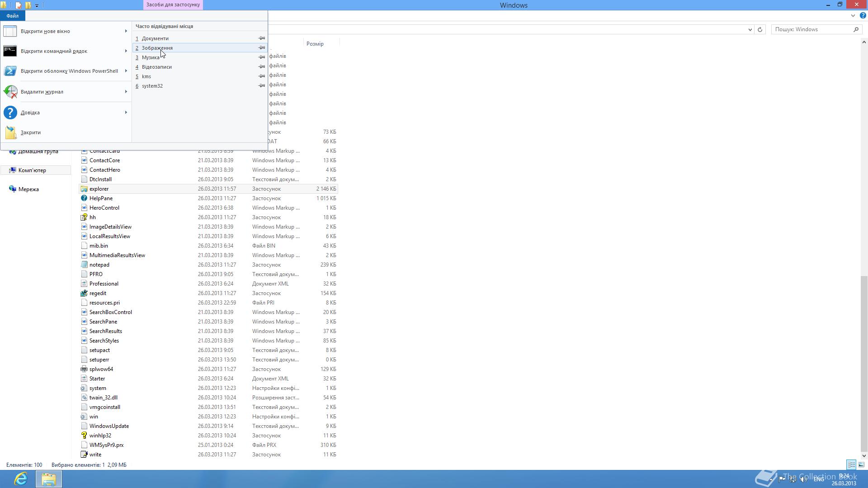This screenshot has width=868, height=488.
Task: Expand Видалити журнал submenu arrow
Action: tap(126, 92)
